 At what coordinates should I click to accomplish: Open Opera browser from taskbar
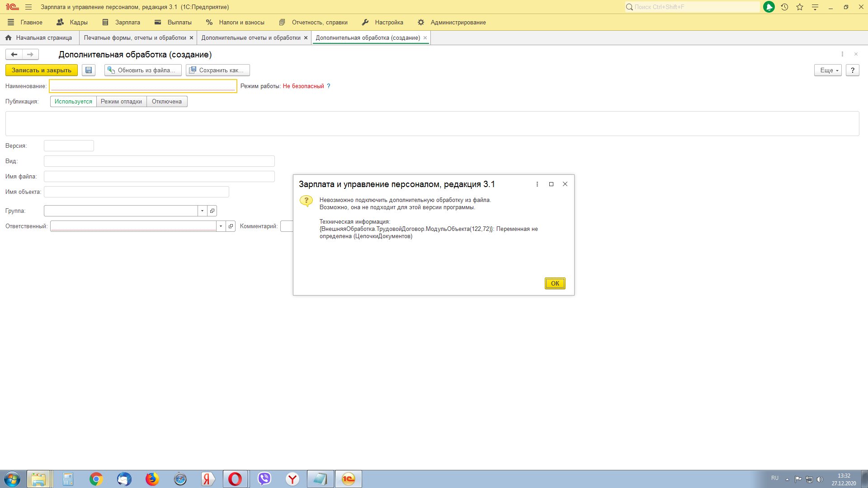(x=235, y=479)
